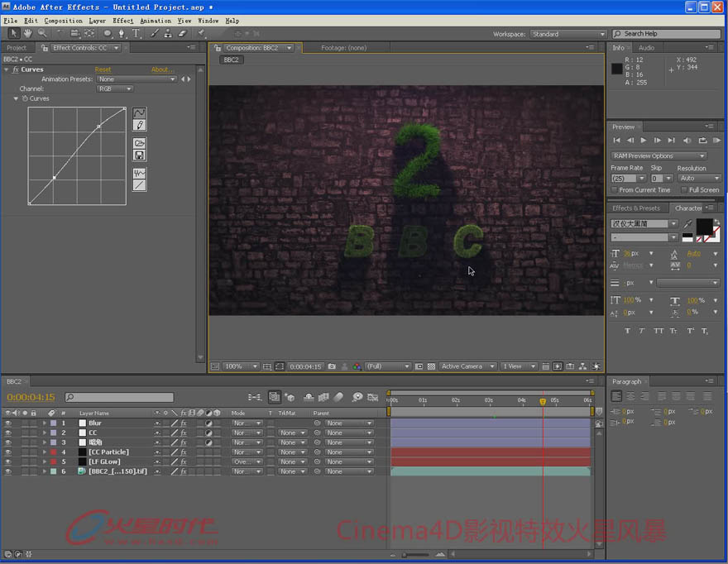Click the Search Help field

pyautogui.click(x=667, y=34)
